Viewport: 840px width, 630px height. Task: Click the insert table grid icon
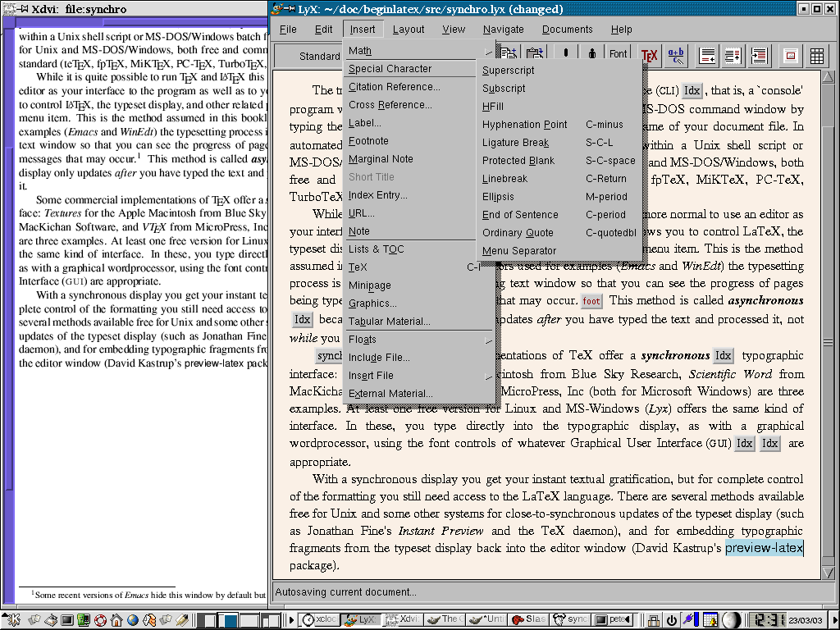pyautogui.click(x=816, y=56)
